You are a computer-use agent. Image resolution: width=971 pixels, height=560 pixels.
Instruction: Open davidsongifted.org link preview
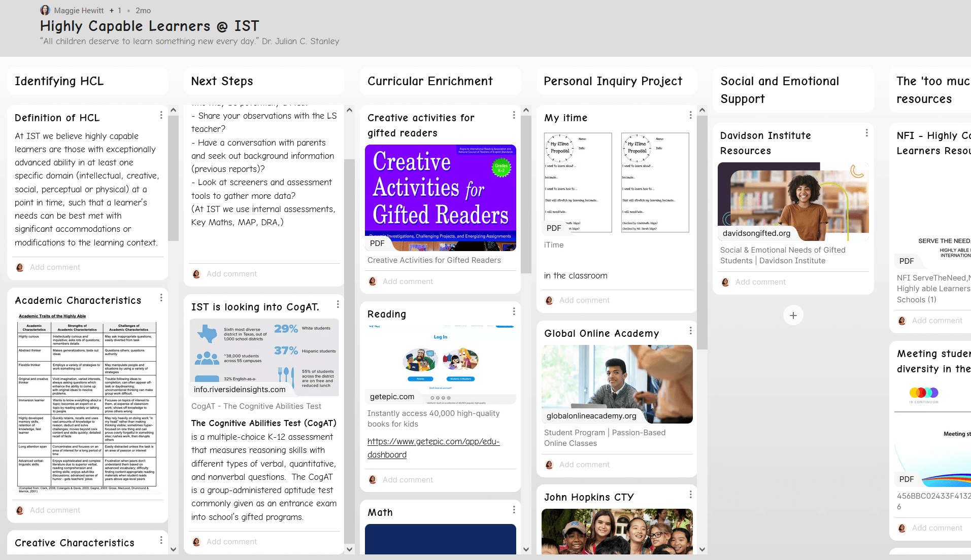[793, 201]
